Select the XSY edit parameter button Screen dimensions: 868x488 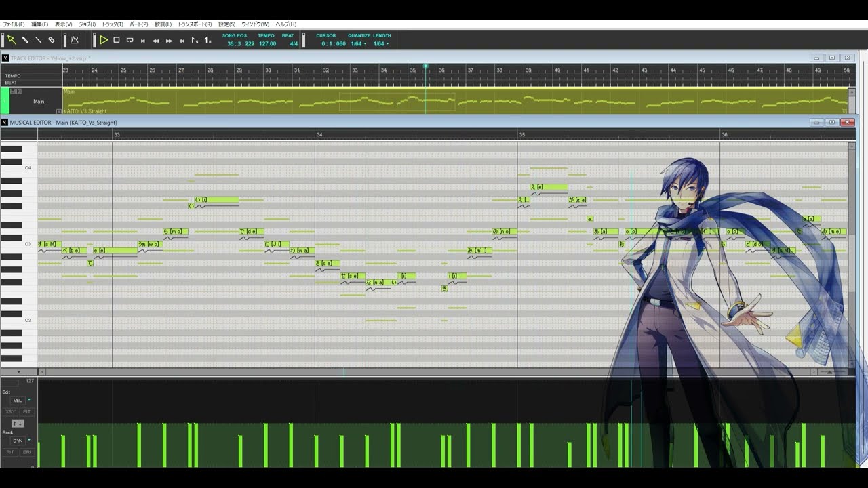tap(11, 411)
